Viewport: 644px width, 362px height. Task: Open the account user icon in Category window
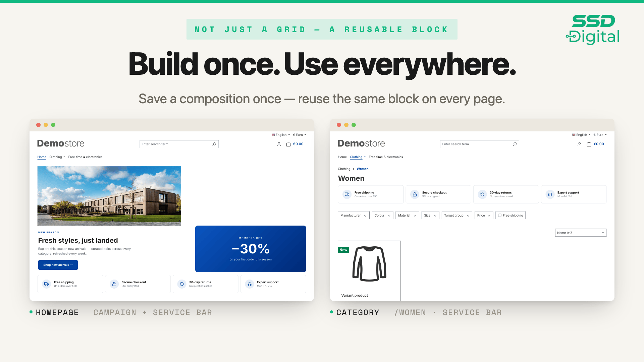[579, 144]
